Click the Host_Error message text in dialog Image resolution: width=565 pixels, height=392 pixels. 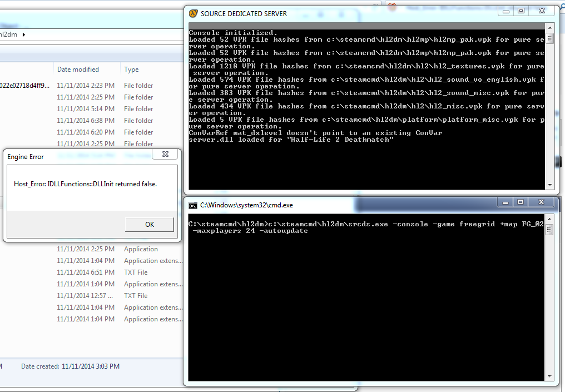86,183
